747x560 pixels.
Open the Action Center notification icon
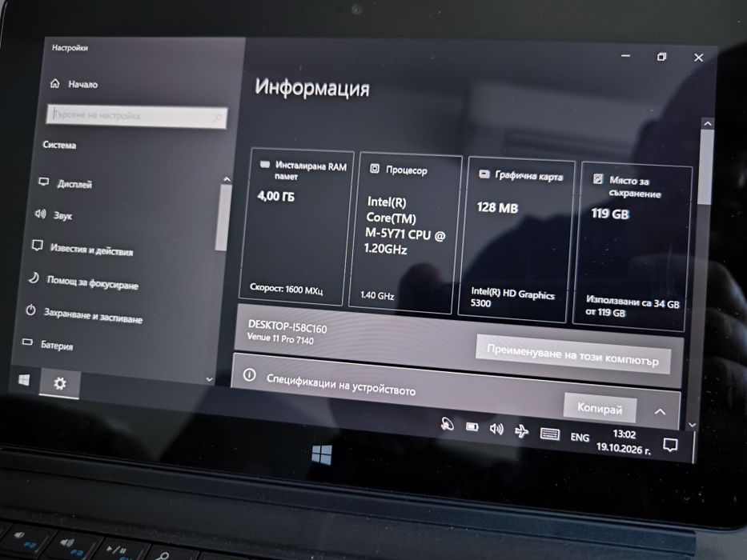670,445
